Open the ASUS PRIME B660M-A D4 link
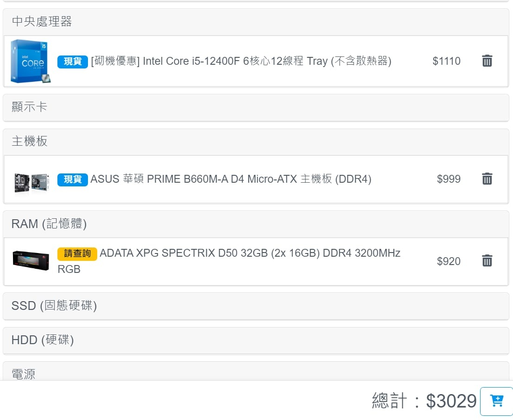 (231, 179)
